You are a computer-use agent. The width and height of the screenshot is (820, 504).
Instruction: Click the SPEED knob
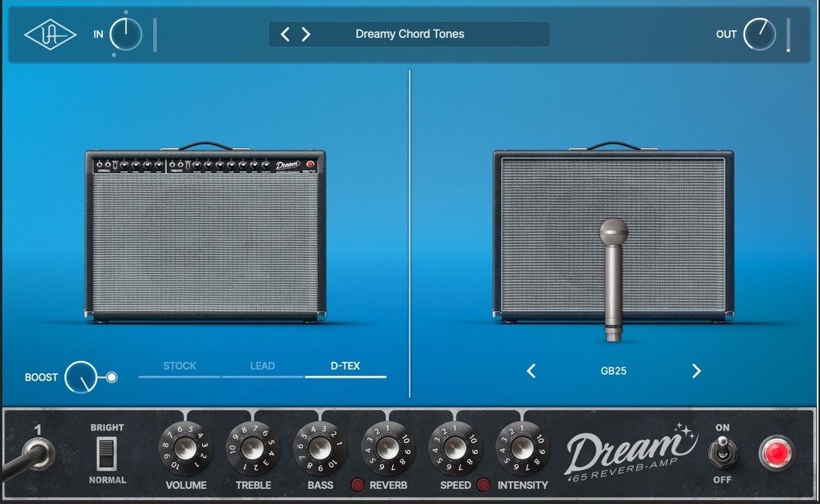pyautogui.click(x=455, y=448)
